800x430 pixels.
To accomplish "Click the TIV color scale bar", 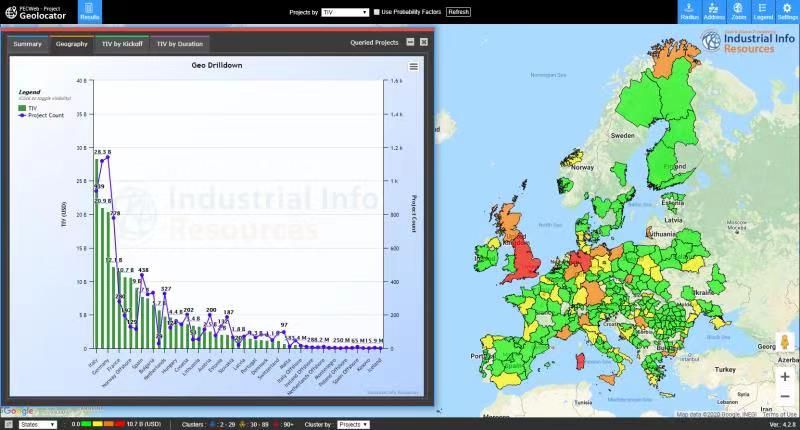I will [102, 424].
